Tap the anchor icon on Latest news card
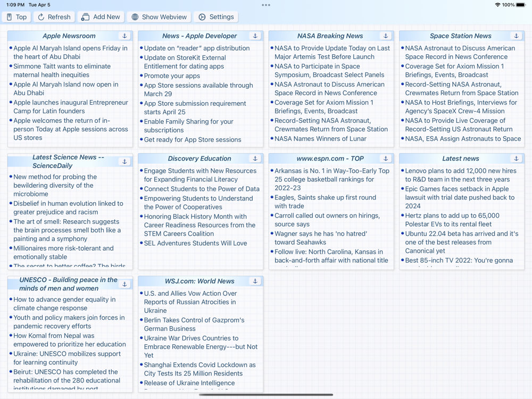Screen dimensions: 532x399 [517, 159]
